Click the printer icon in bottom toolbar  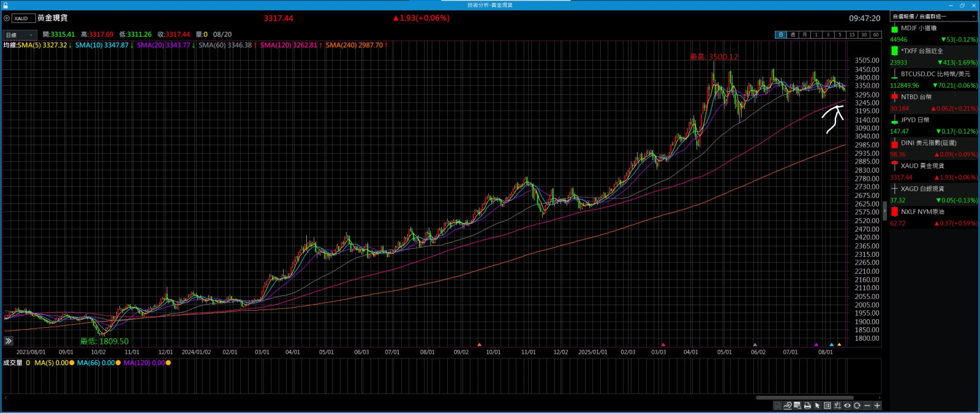(807, 406)
